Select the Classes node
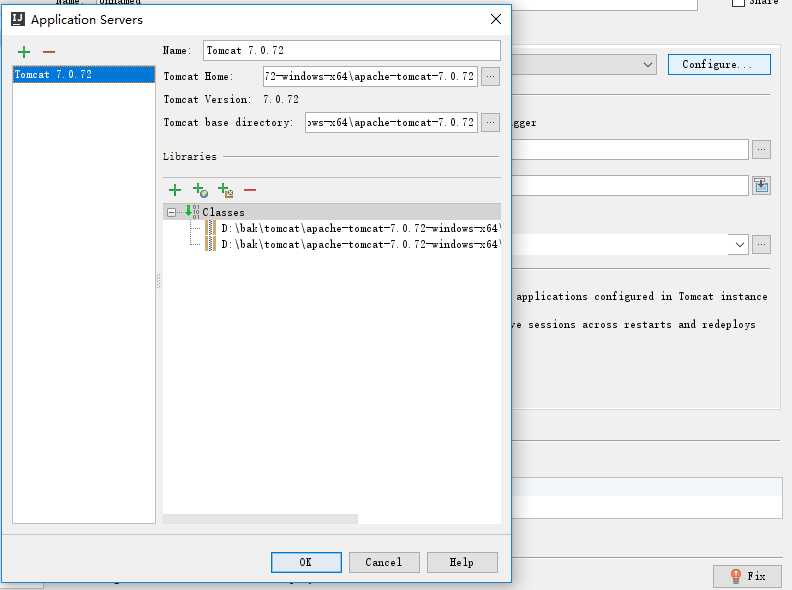Screen dimensions: 792x590 coord(332,212)
